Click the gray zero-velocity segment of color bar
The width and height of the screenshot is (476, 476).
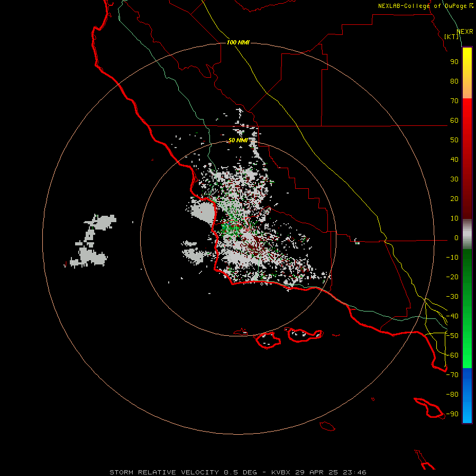point(467,234)
